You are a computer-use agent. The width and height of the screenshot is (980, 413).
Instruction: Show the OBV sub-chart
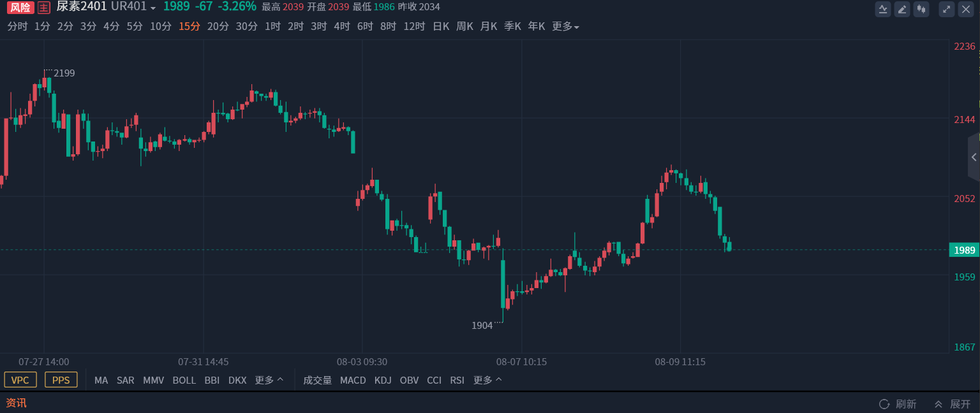click(x=409, y=380)
